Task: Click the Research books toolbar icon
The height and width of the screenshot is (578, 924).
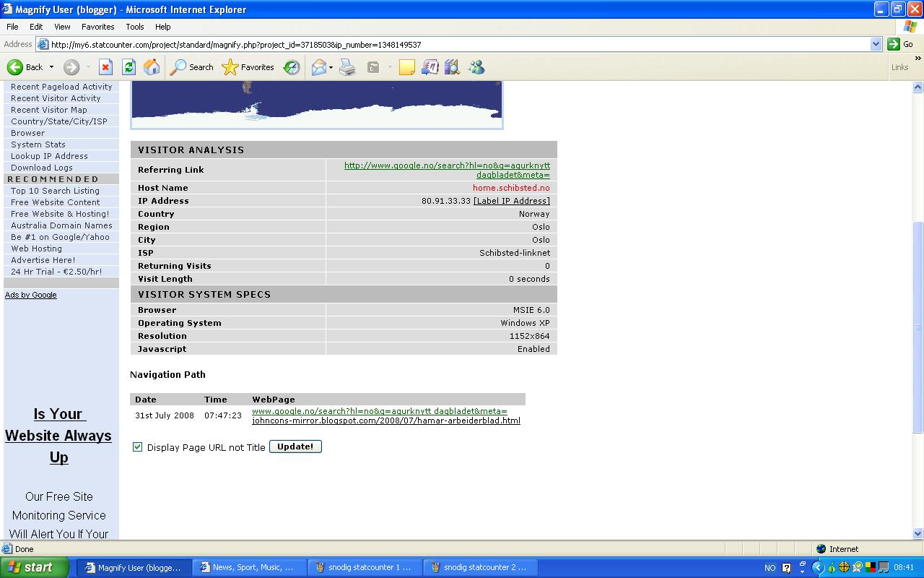Action: (x=452, y=67)
